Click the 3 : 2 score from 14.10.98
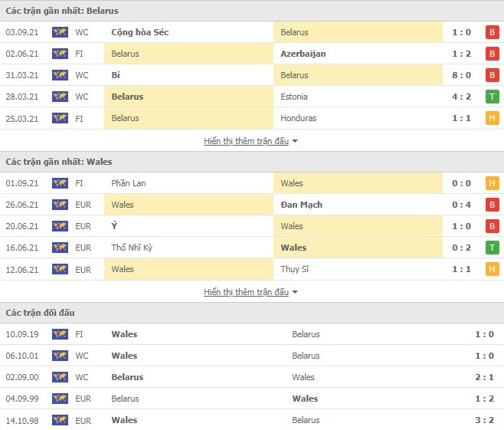Viewport: 504px width, 430px height. (484, 420)
